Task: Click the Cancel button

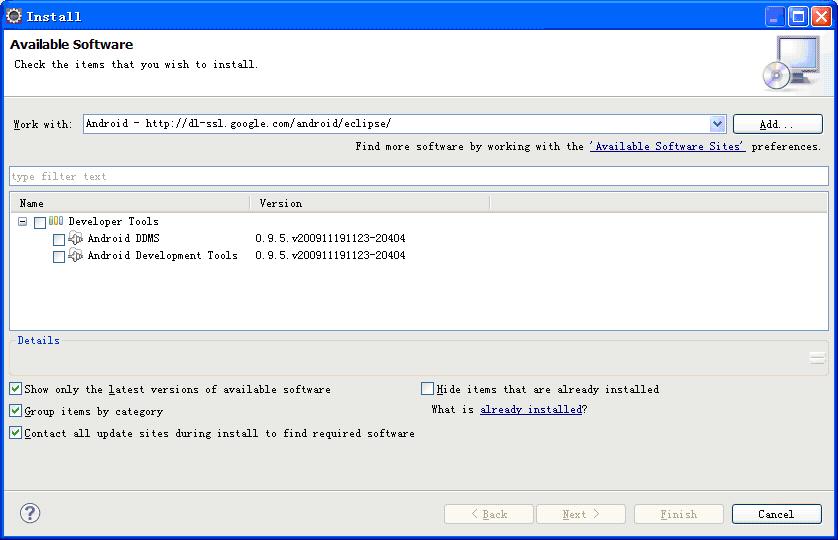Action: [x=777, y=514]
